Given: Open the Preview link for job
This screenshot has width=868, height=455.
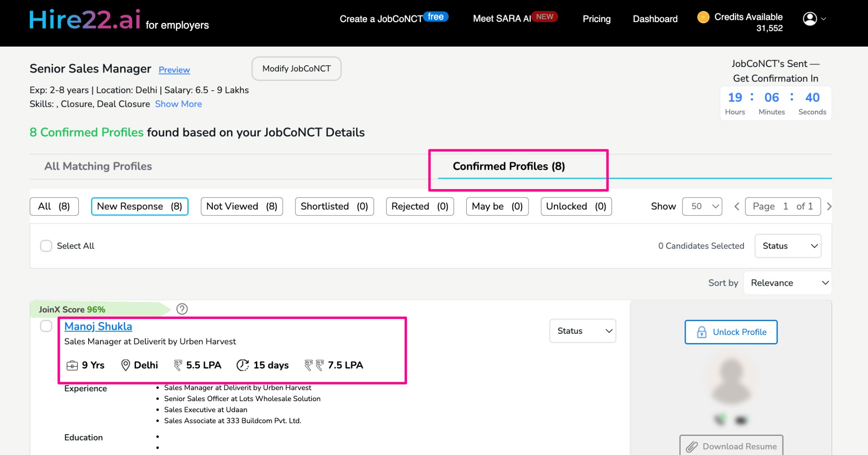Looking at the screenshot, I should 174,70.
